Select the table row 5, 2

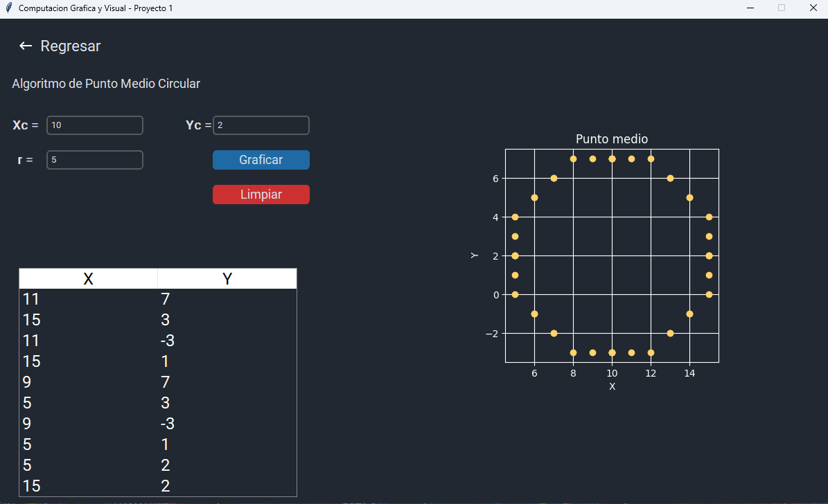coord(158,465)
